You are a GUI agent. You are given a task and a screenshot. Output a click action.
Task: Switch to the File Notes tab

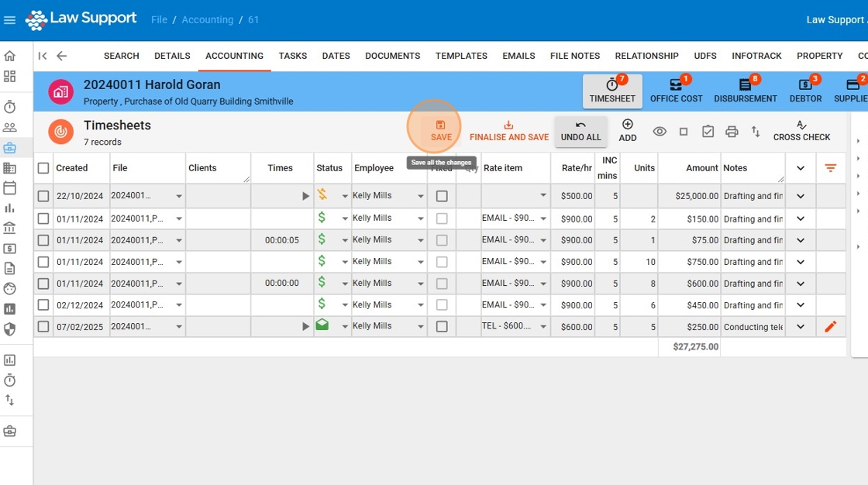coord(575,56)
